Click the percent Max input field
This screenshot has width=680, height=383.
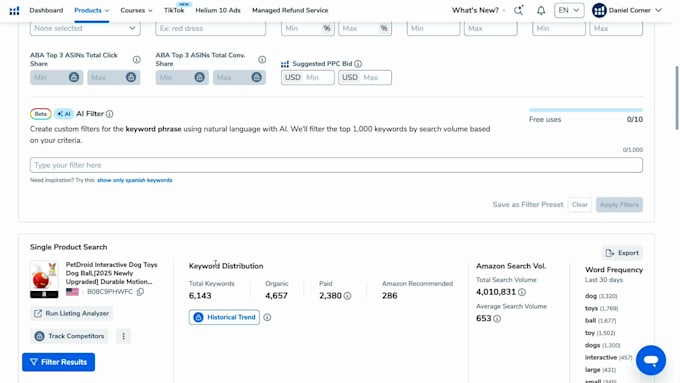[365, 28]
